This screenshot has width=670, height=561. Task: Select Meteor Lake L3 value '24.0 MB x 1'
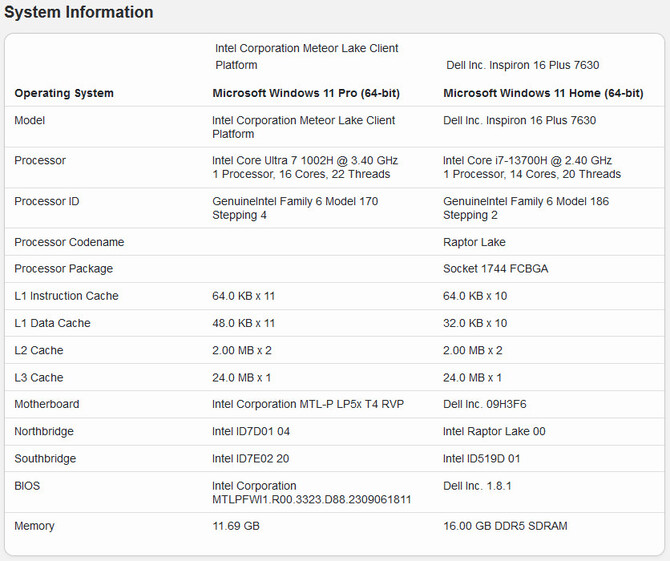click(241, 378)
